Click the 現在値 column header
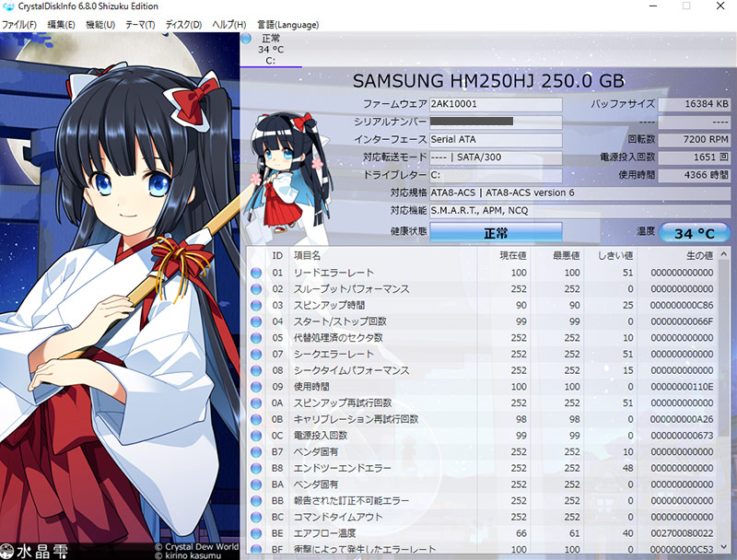 click(x=513, y=255)
